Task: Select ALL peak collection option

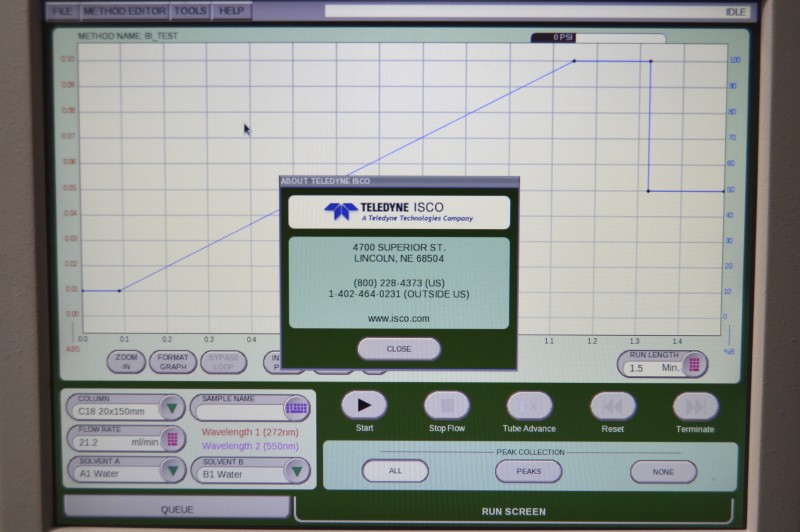Action: pyautogui.click(x=395, y=471)
